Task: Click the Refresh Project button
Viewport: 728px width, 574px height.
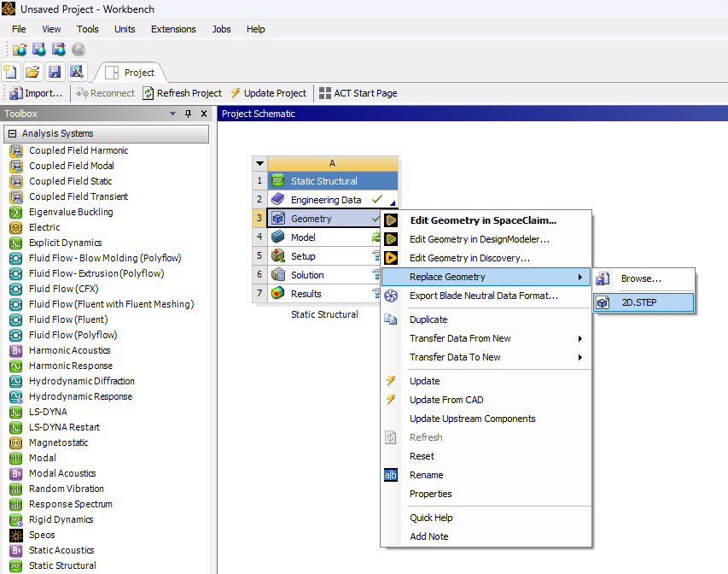Action: 182,93
